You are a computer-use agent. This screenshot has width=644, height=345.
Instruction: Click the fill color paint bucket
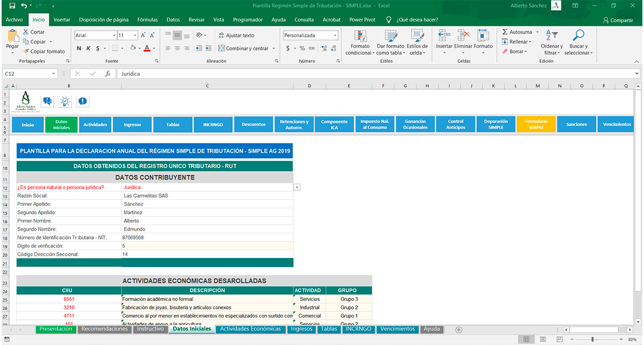[x=133, y=48]
